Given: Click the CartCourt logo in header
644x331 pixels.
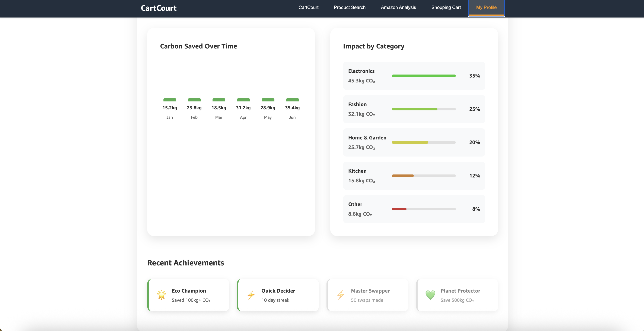Looking at the screenshot, I should [159, 8].
